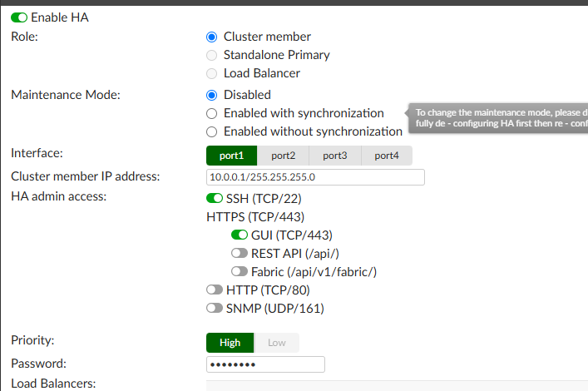Toggle the Enable HA switch
The height and width of the screenshot is (391, 588).
click(19, 17)
